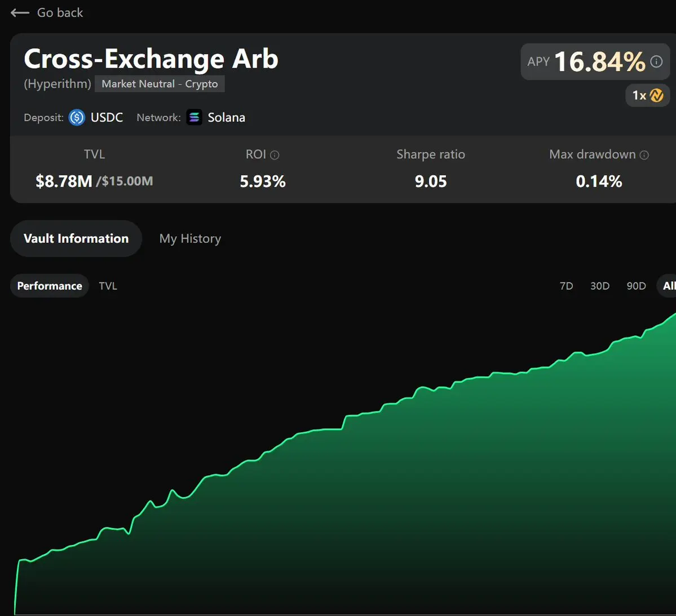Click the Cross-Exchange Arb title

pyautogui.click(x=151, y=59)
